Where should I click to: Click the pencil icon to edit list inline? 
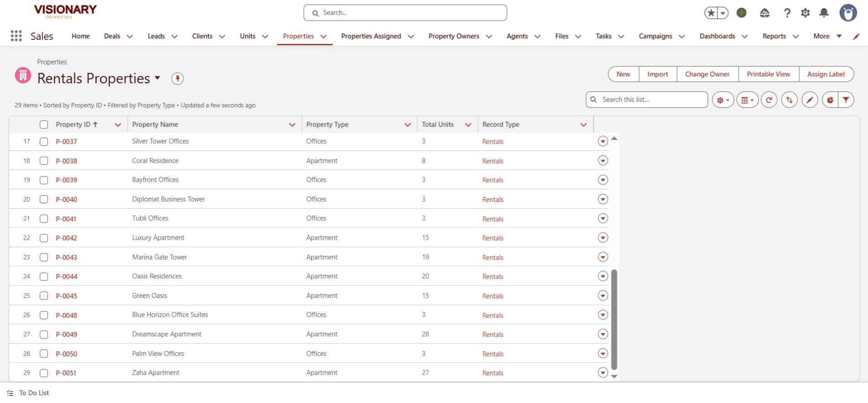810,100
